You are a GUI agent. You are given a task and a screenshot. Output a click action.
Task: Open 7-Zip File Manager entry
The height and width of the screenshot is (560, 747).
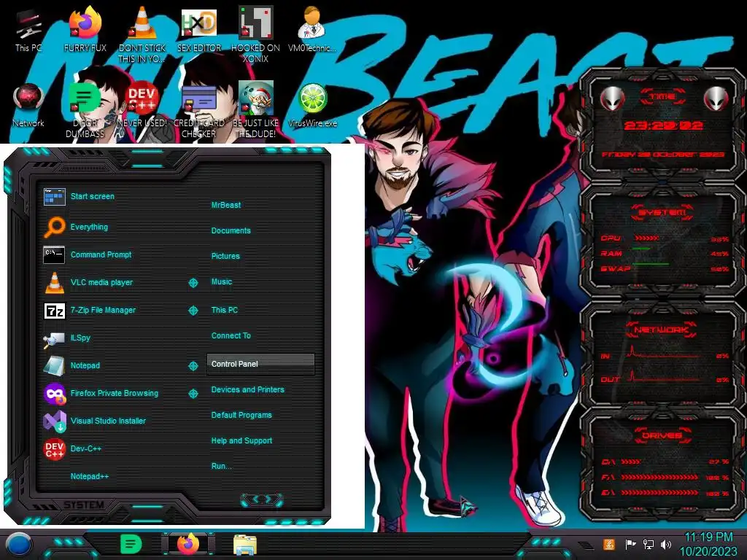[90, 310]
